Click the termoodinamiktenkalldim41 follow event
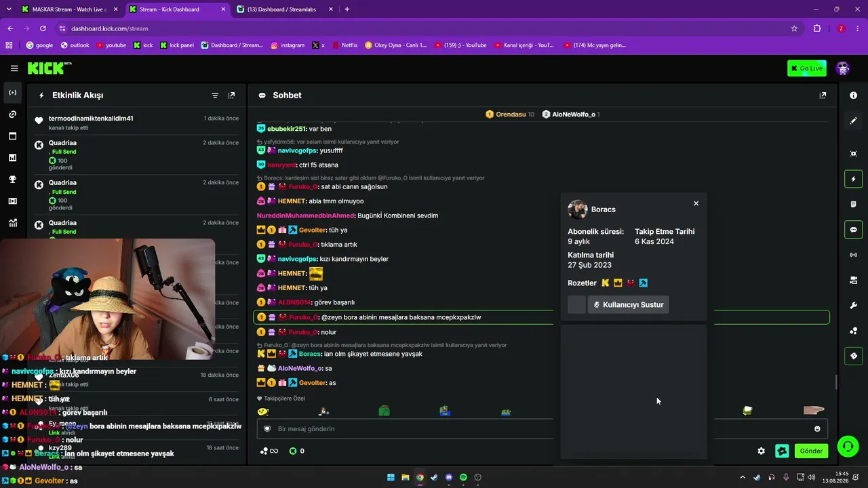Screen dimensions: 868x488 pyautogui.click(x=136, y=123)
